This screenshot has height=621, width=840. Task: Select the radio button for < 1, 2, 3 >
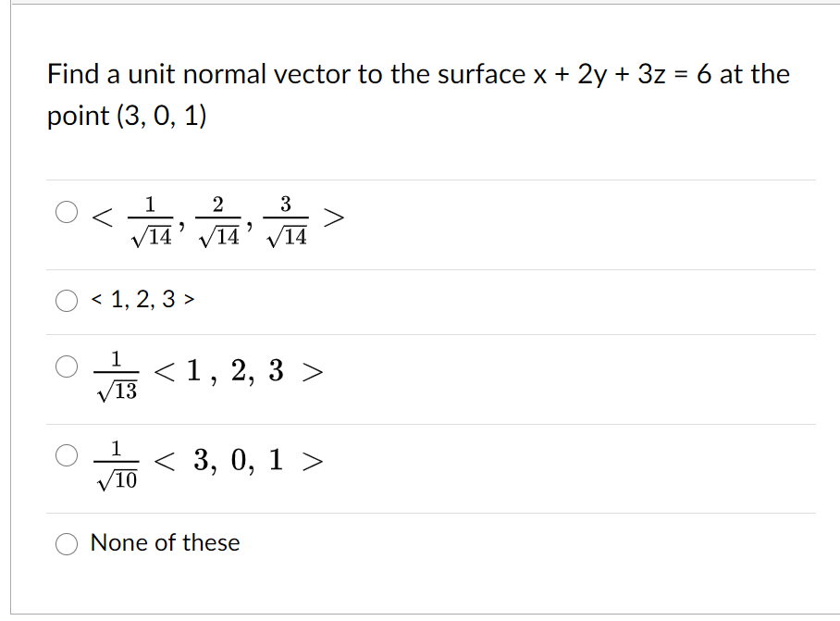(x=66, y=299)
